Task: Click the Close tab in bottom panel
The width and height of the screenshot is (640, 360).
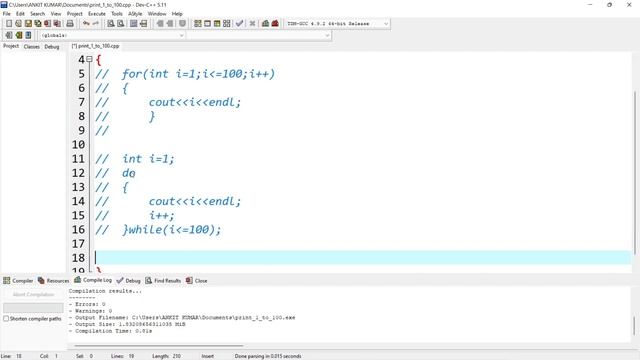Action: [x=196, y=280]
